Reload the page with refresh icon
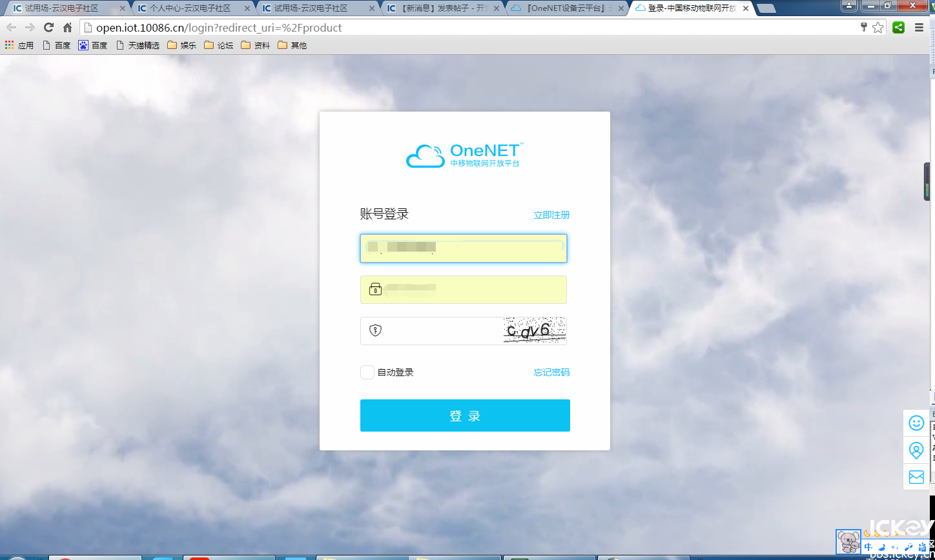Viewport: 935px width, 560px height. (x=48, y=28)
